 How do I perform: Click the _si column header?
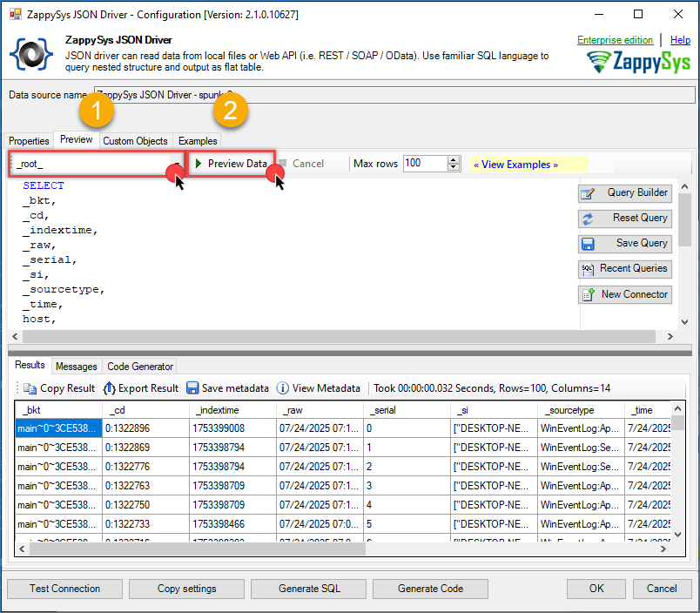coord(495,410)
